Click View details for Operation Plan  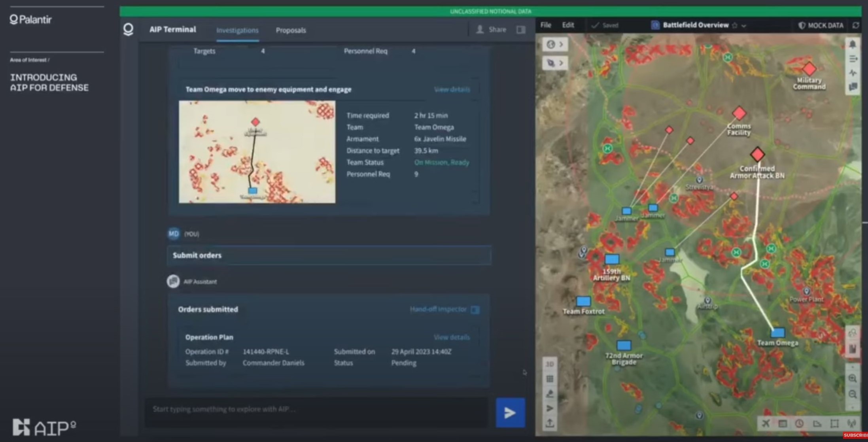(x=452, y=337)
